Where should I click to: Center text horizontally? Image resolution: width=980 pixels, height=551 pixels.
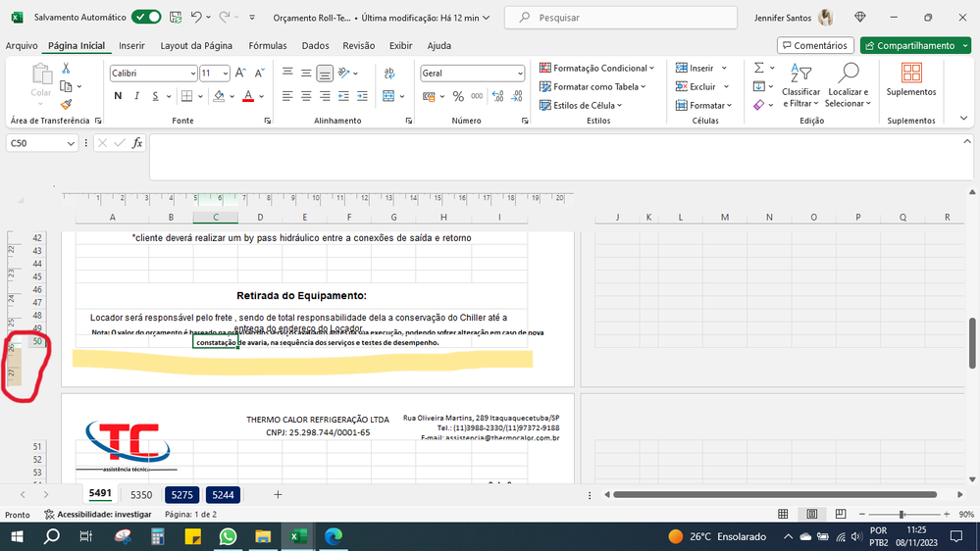coord(306,95)
